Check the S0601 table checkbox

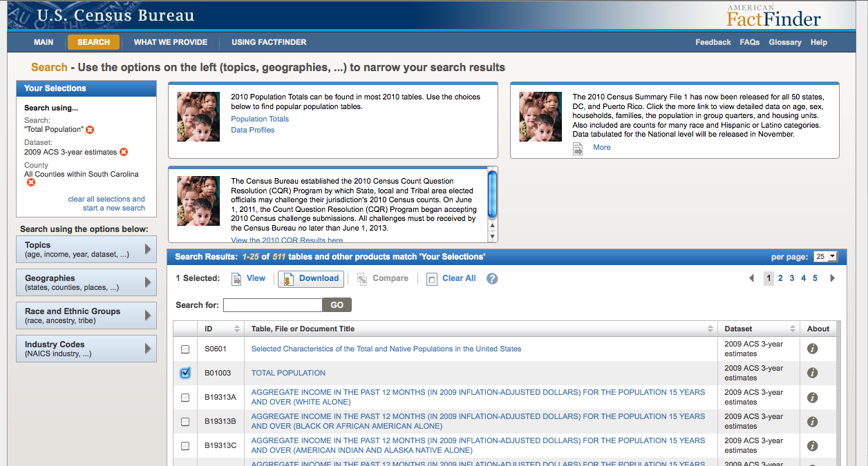(x=185, y=349)
